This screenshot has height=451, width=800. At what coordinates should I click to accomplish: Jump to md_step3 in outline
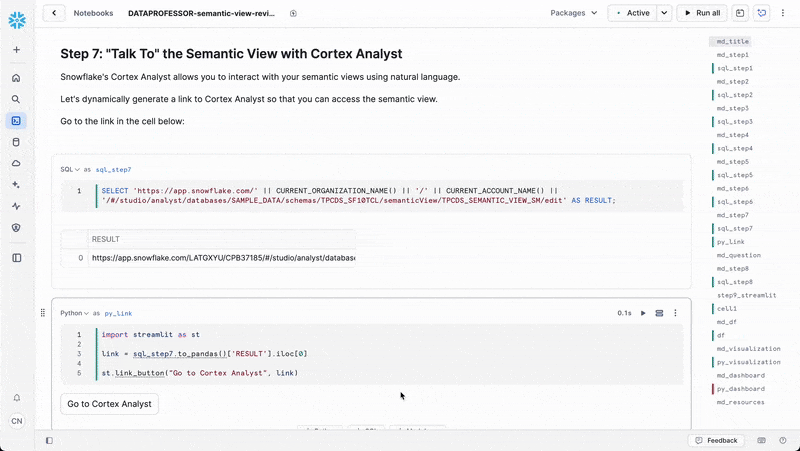[x=733, y=108]
